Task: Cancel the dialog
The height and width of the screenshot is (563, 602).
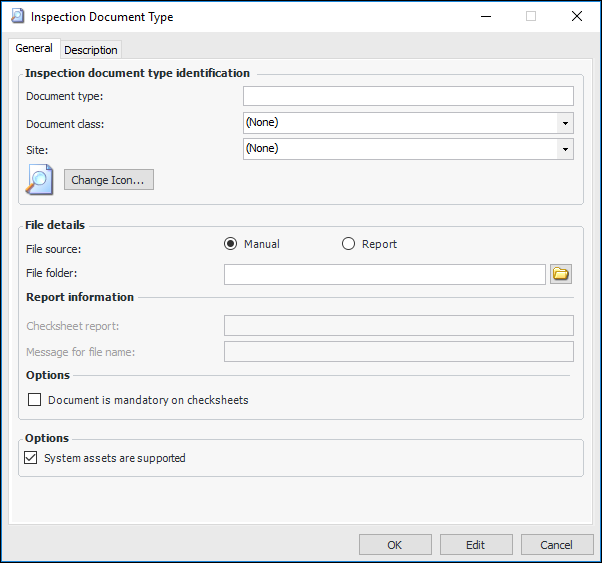Action: click(556, 545)
